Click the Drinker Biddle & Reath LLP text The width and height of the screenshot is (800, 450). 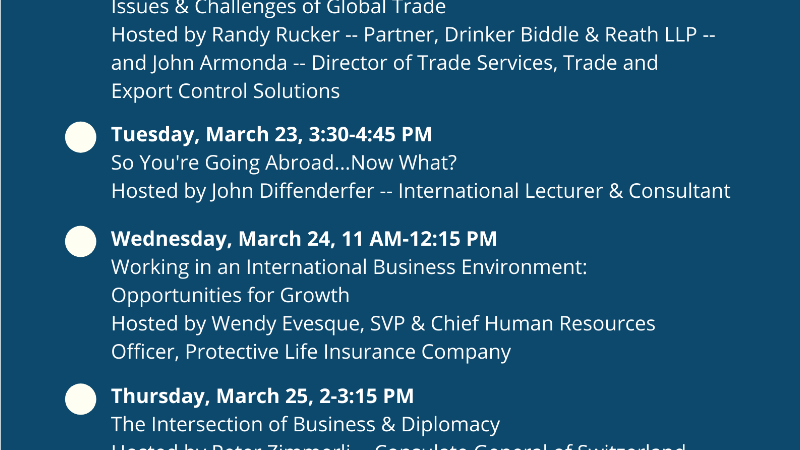570,35
